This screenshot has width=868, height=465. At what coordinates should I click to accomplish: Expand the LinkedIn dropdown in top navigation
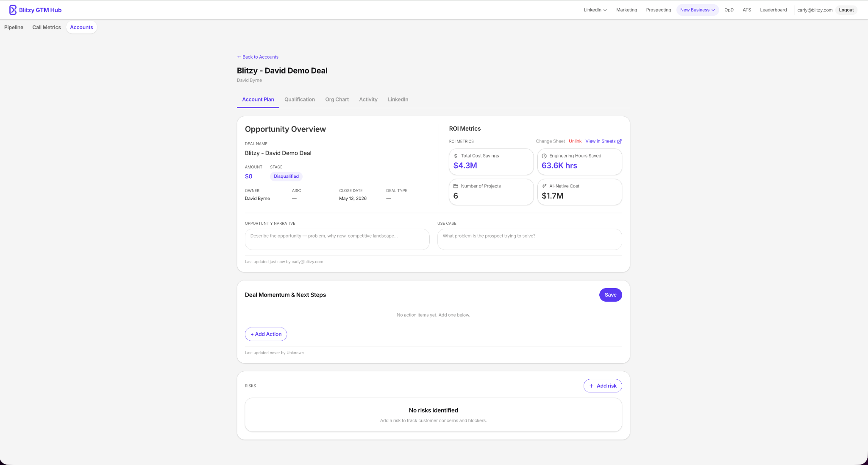[x=595, y=10]
